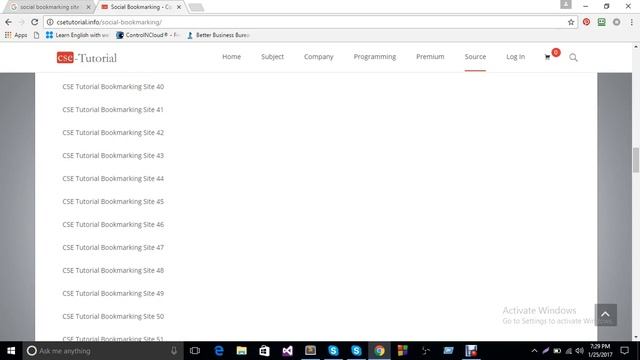
Task: Click the browser back arrow
Action: (9, 22)
